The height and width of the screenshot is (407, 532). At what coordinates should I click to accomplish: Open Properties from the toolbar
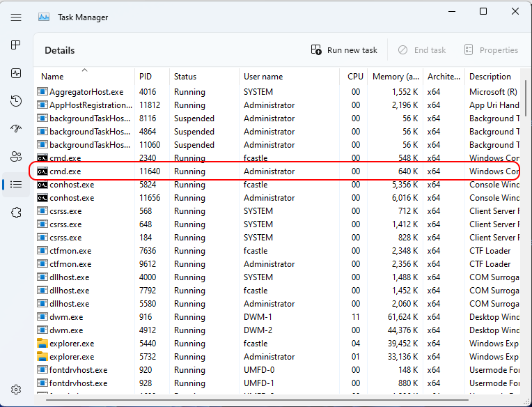[491, 50]
